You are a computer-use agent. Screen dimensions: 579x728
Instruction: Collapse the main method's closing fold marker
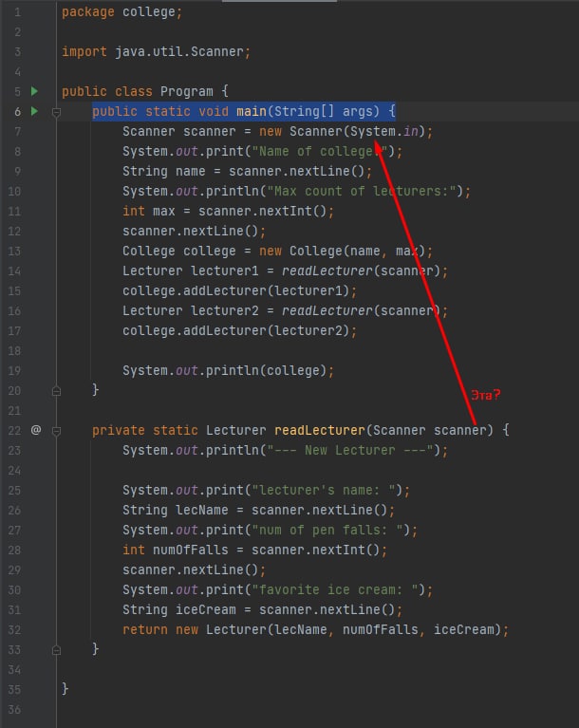(x=56, y=391)
